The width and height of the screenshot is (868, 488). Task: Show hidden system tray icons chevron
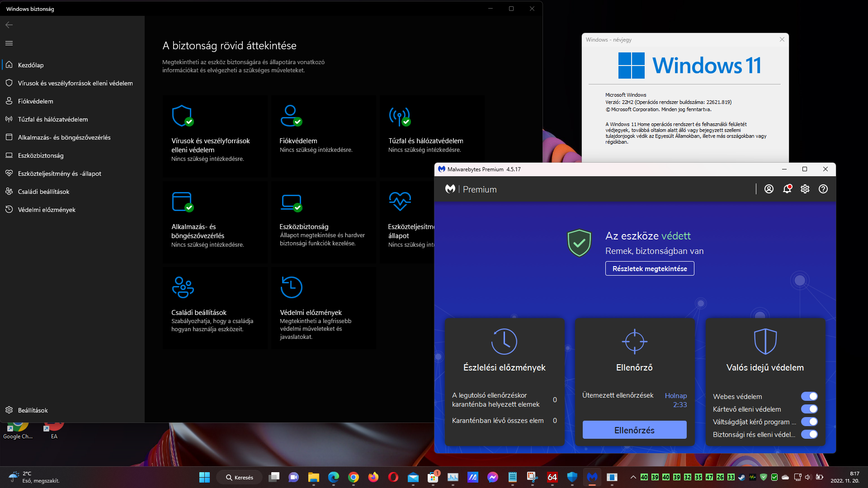click(633, 477)
